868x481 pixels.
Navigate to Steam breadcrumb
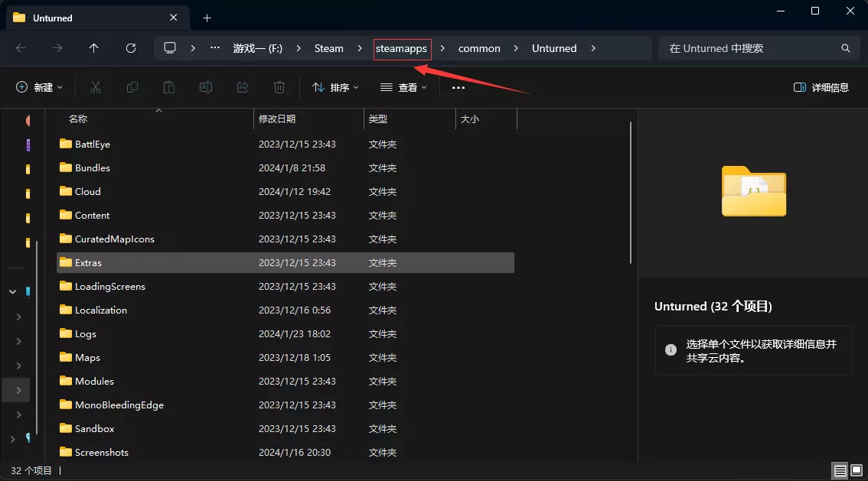pyautogui.click(x=329, y=48)
